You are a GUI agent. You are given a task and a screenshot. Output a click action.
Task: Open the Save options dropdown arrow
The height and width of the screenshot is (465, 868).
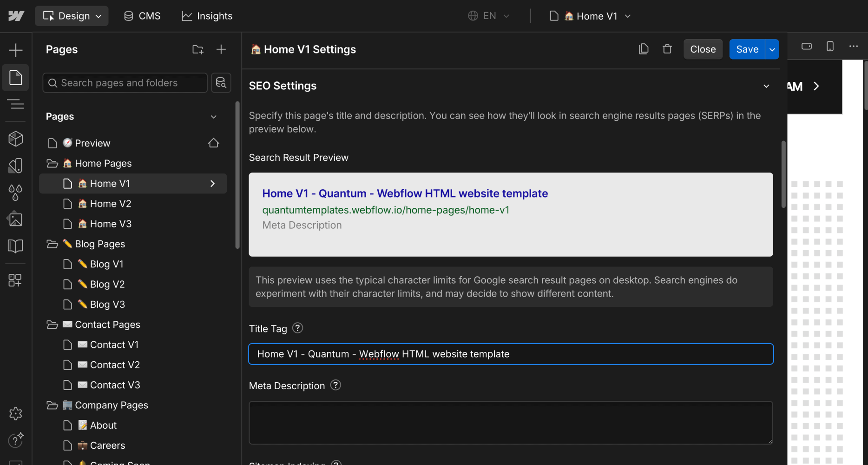click(x=772, y=49)
